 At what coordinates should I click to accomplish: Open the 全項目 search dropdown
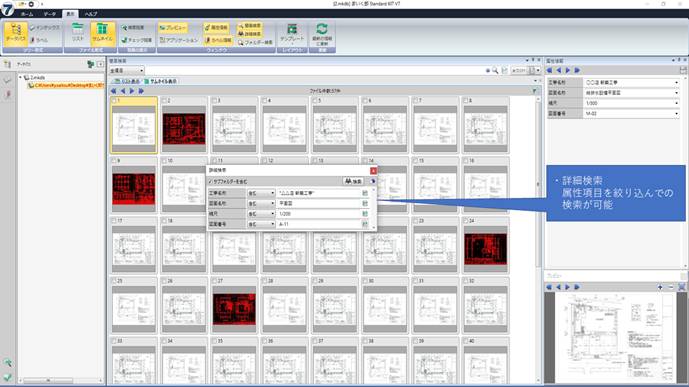(127, 70)
